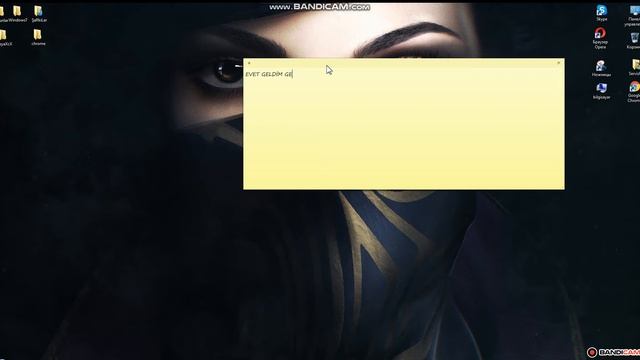Open the Control Panel desktop icon
Image resolution: width=640 pixels, height=360 pixels.
coord(634,15)
